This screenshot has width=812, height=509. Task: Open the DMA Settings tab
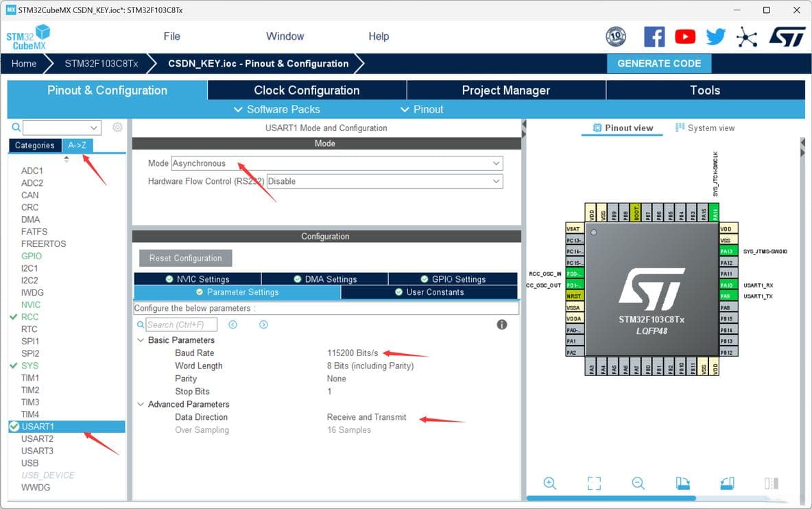[x=324, y=279]
